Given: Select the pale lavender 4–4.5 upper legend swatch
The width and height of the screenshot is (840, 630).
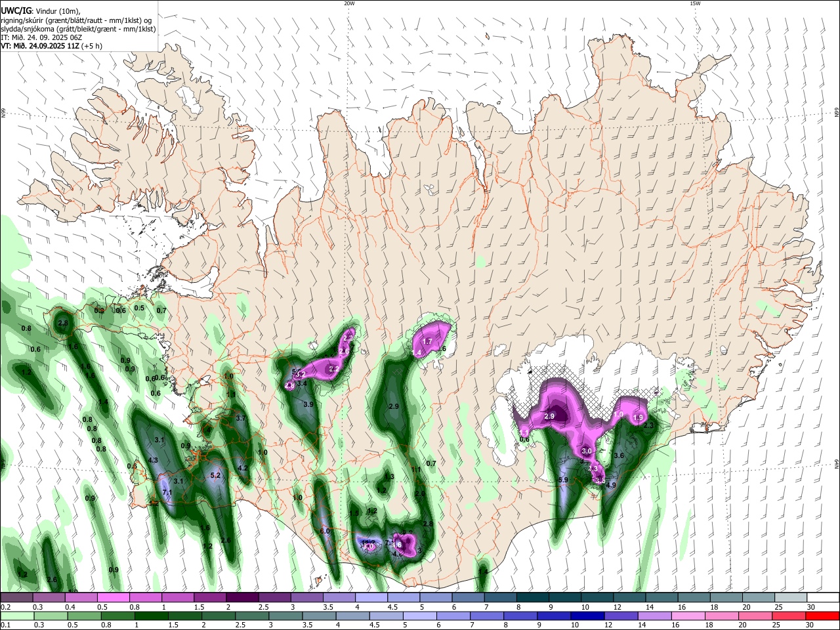Looking at the screenshot, I should point(371,598).
